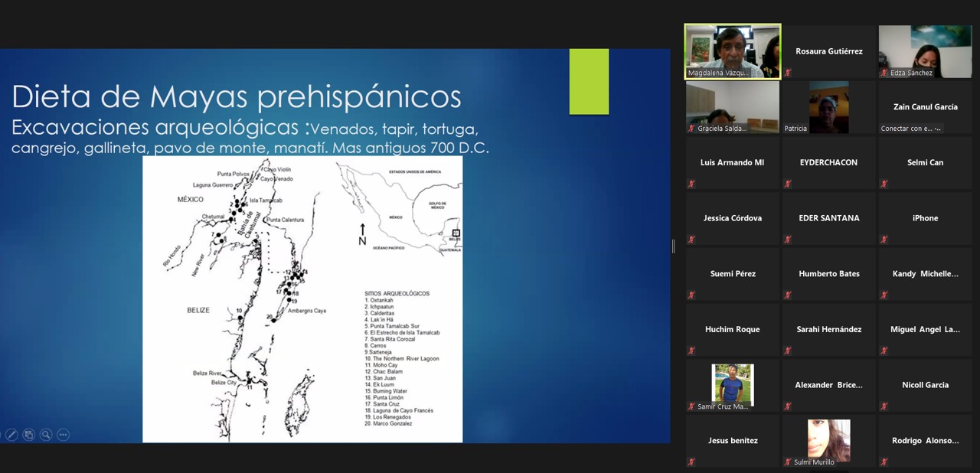Screen dimensions: 980x473
Task: Click muted mic icon on Sulmi Murillo tile
Action: click(788, 462)
